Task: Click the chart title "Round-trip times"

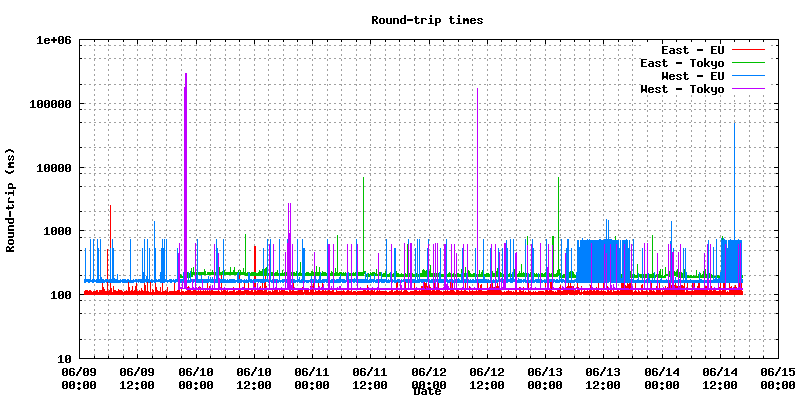Action: pyautogui.click(x=427, y=20)
